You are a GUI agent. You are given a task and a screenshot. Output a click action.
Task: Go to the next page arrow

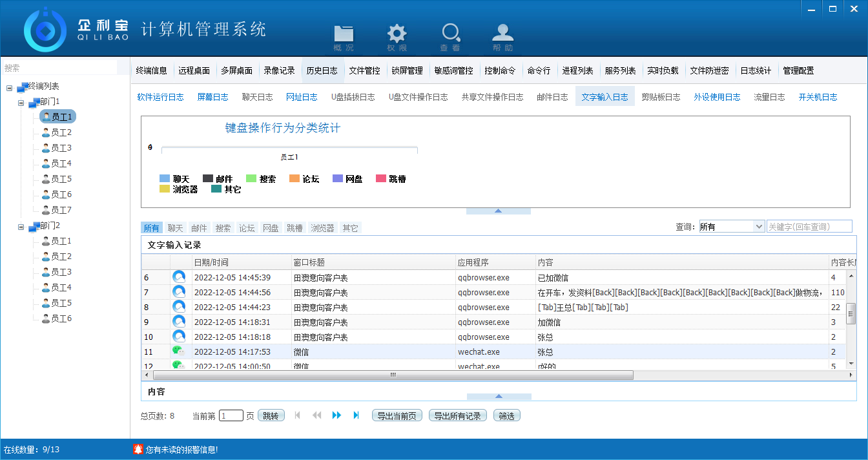336,415
